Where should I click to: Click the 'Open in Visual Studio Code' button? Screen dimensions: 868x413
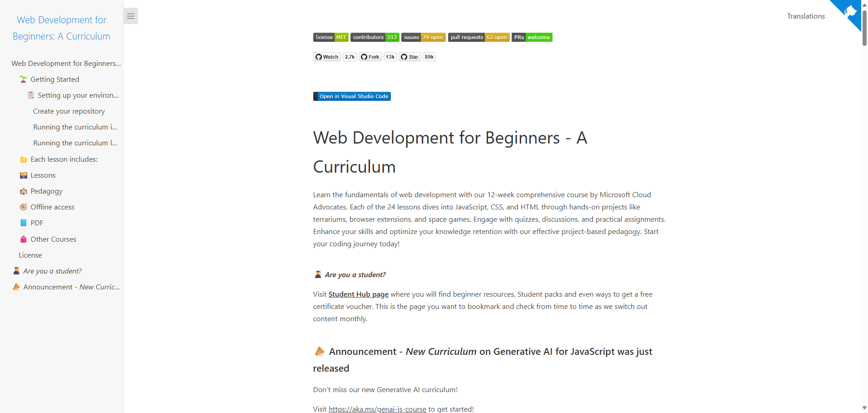coord(352,96)
